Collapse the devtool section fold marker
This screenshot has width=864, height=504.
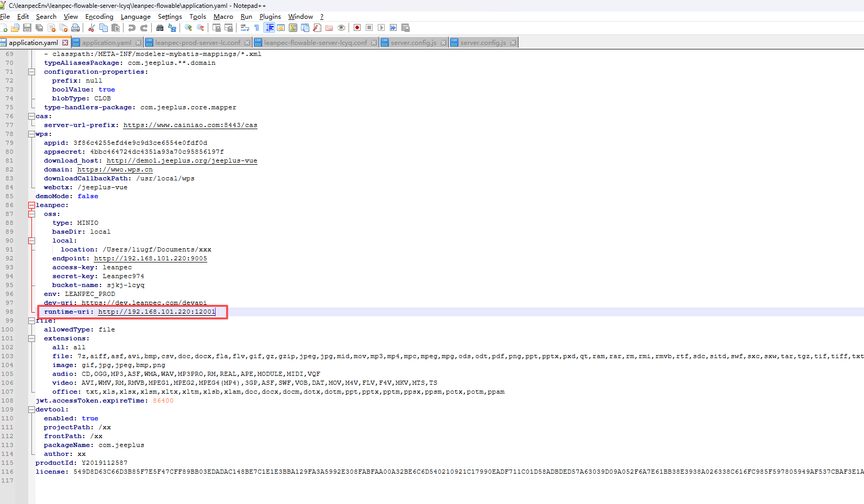tap(32, 409)
